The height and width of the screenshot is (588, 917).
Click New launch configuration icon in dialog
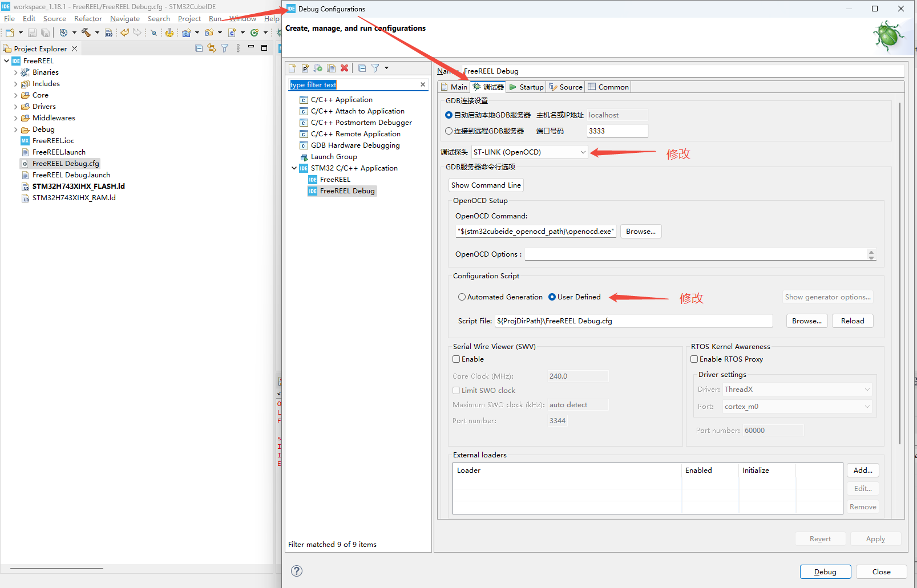(x=293, y=68)
